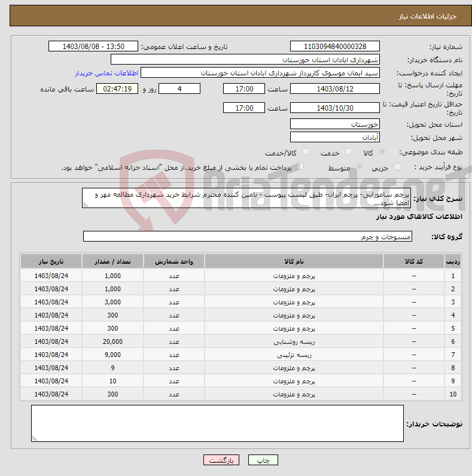
Task: Select the کالا radio button
Action: coord(382,151)
